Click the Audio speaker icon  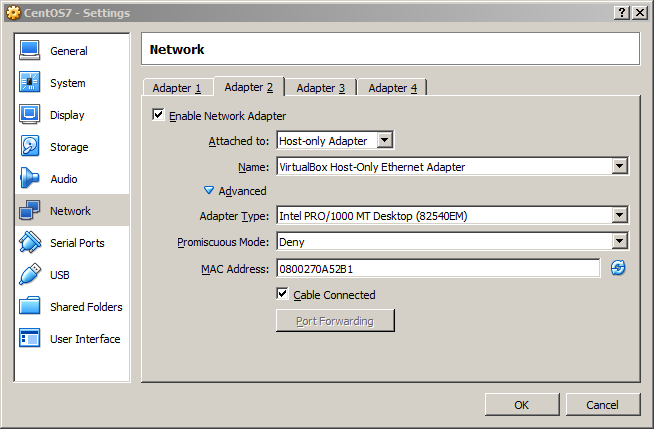tap(29, 178)
